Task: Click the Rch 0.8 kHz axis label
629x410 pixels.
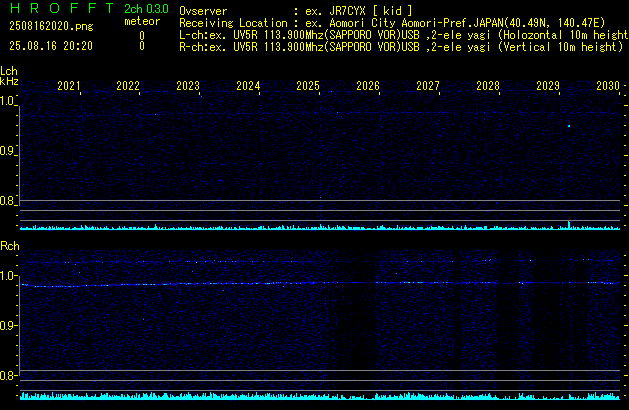Action: (x=7, y=375)
